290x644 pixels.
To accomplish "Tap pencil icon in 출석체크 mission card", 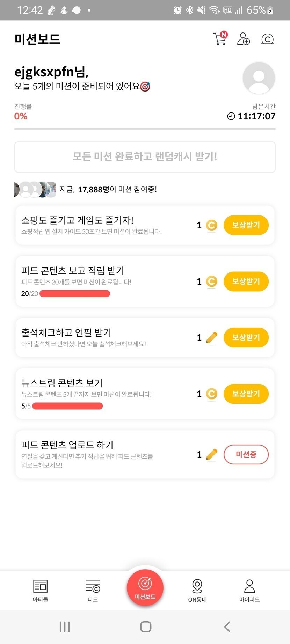I will coord(211,337).
